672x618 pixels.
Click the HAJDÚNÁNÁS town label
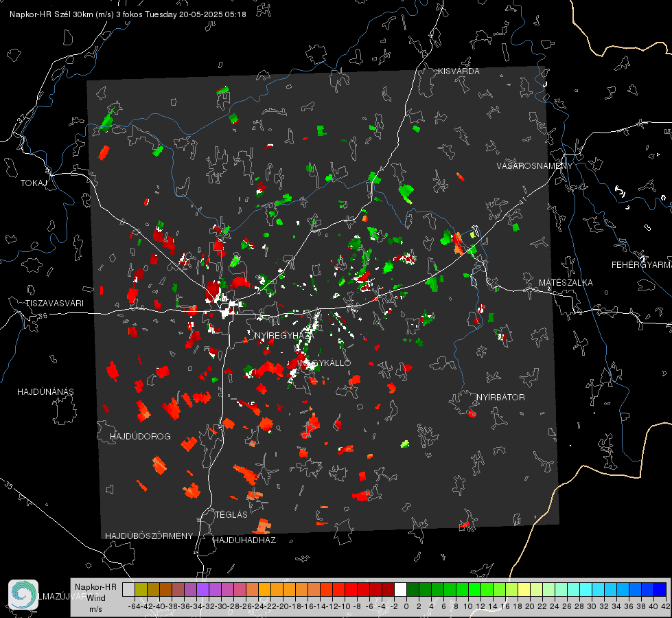45,391
